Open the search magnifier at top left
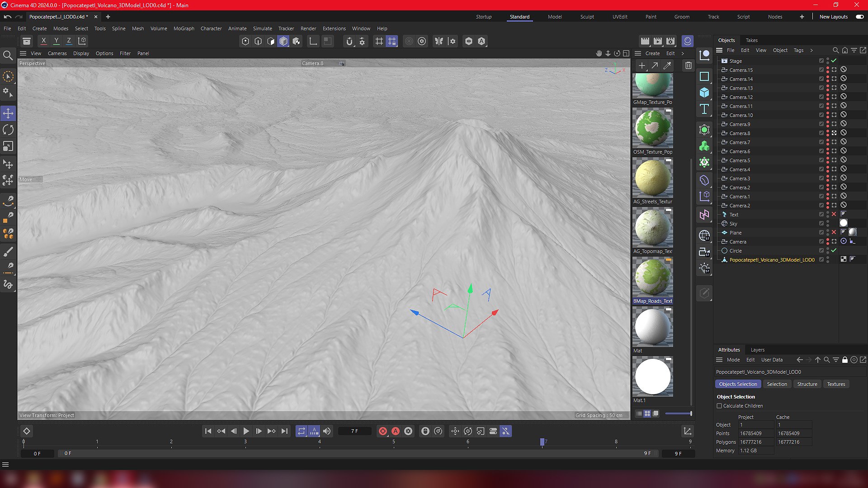 8,56
